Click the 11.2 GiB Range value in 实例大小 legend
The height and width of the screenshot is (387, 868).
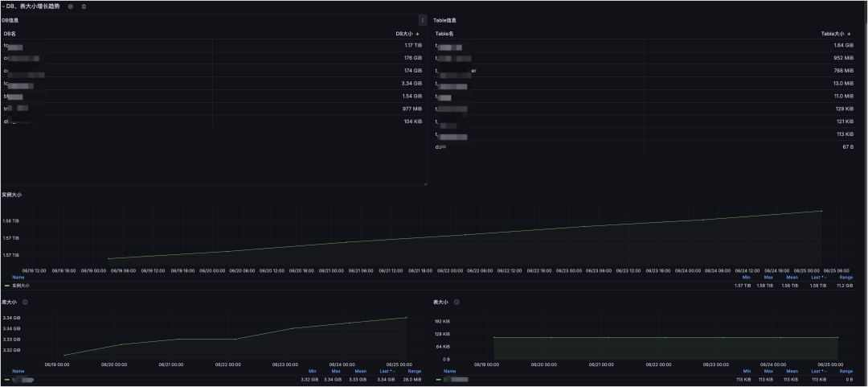click(x=845, y=286)
